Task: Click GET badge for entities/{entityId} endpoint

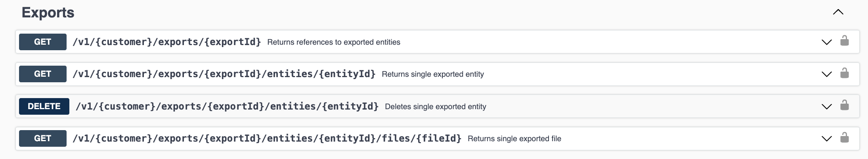Action: 42,74
